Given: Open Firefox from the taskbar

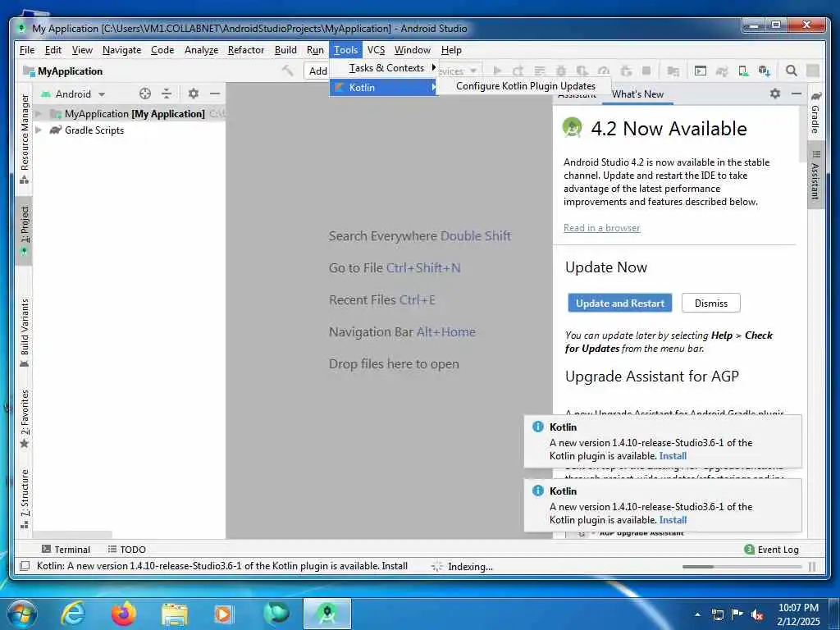Looking at the screenshot, I should 123,614.
